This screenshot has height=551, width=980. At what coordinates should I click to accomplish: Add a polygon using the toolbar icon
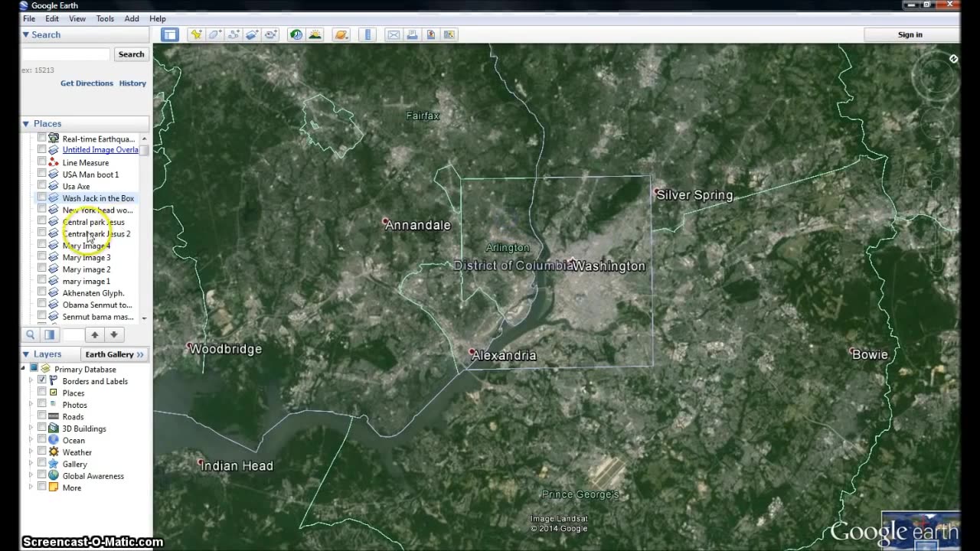tap(215, 34)
